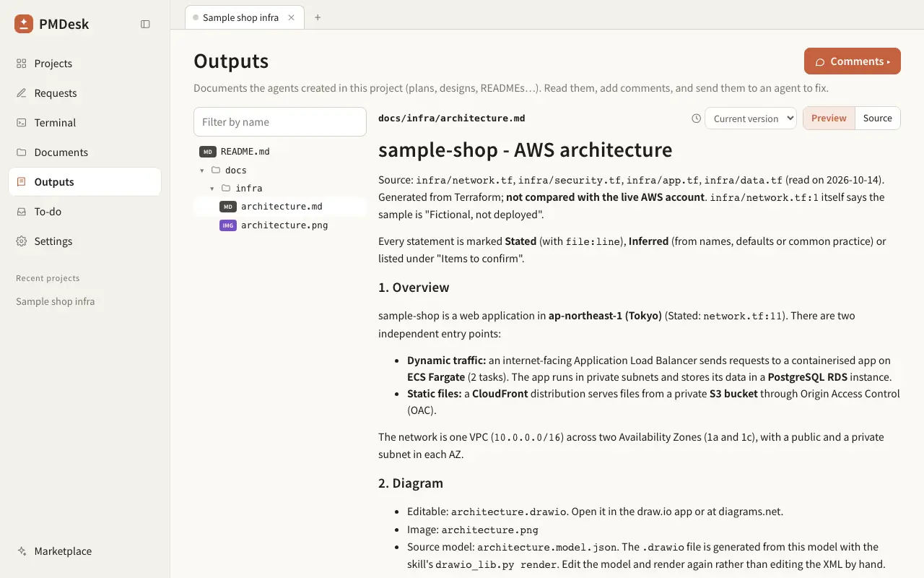Navigate to Documents
The height and width of the screenshot is (578, 924).
84,152
